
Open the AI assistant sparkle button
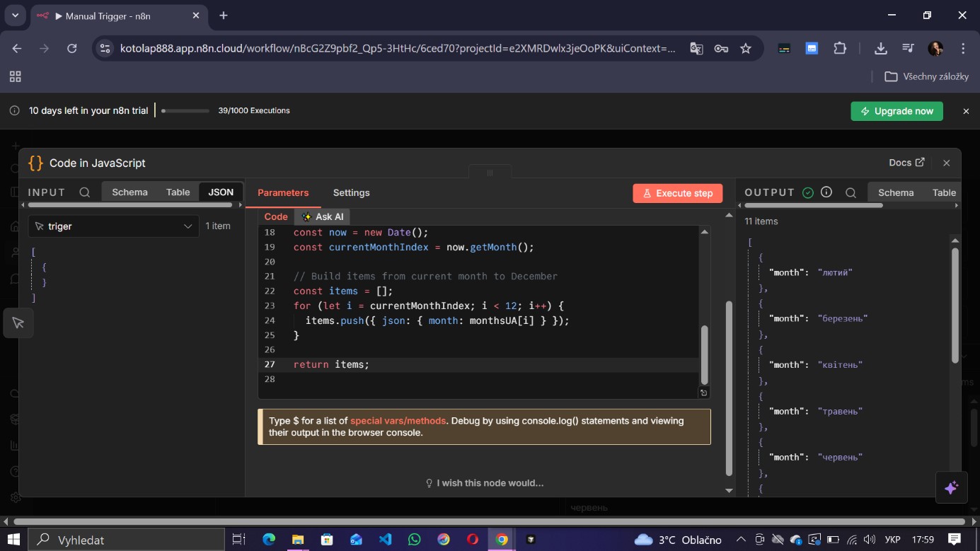pyautogui.click(x=951, y=487)
